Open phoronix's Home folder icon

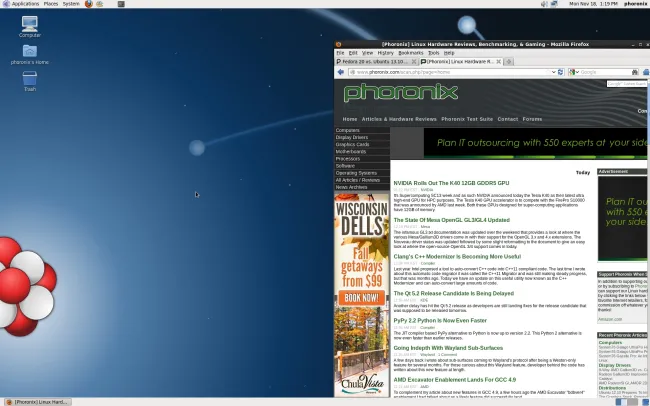click(29, 54)
